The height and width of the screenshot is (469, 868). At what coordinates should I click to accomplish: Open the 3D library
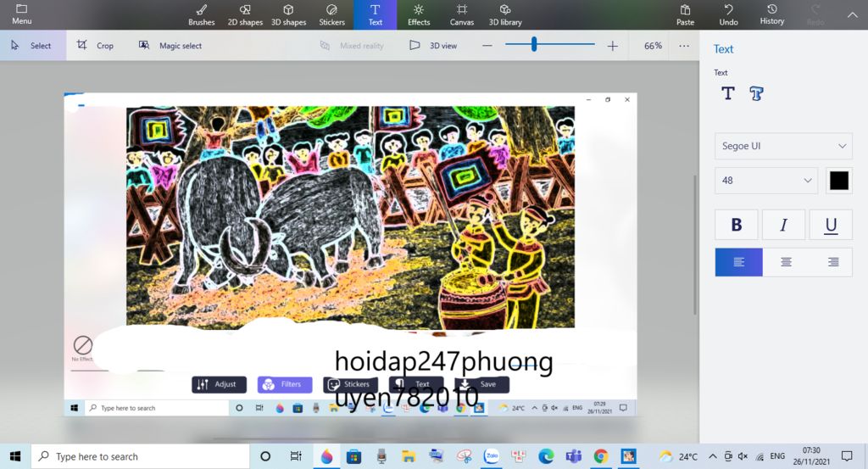(x=505, y=15)
